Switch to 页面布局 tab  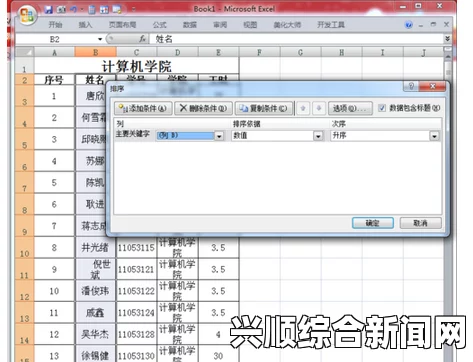122,25
